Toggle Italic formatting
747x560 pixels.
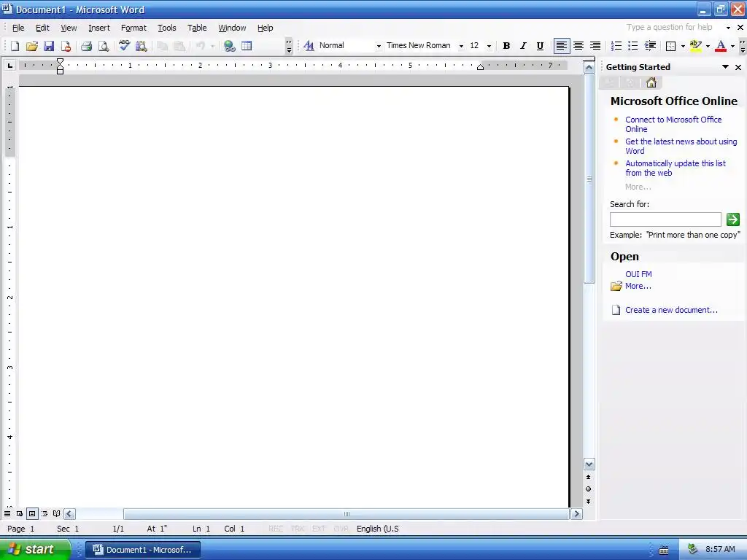pos(523,46)
